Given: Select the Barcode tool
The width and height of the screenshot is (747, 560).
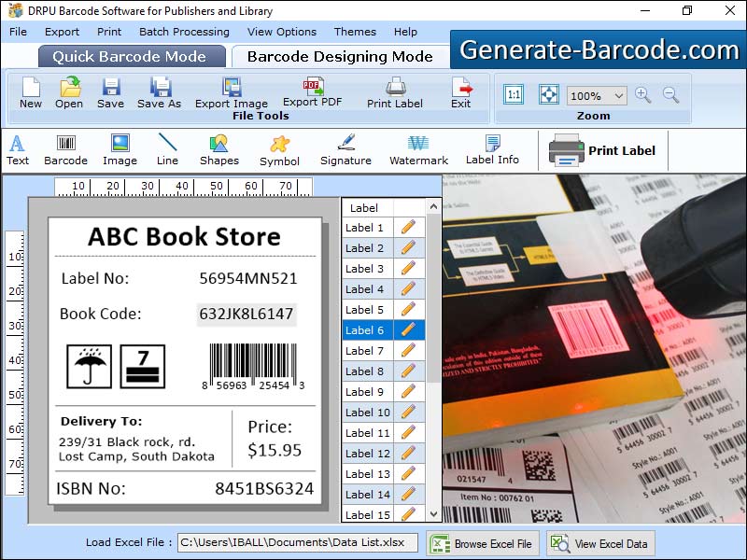Looking at the screenshot, I should click(65, 149).
